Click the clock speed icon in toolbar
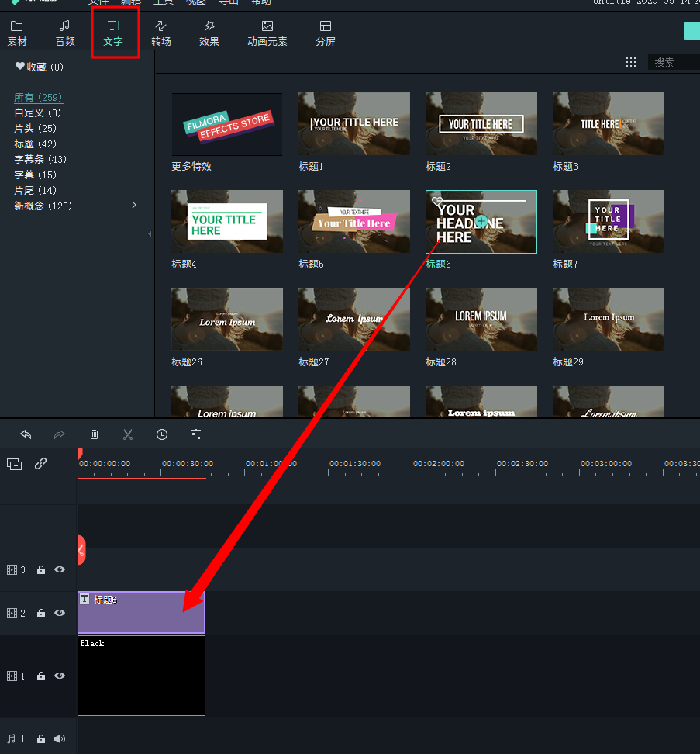The image size is (700, 754). tap(162, 434)
